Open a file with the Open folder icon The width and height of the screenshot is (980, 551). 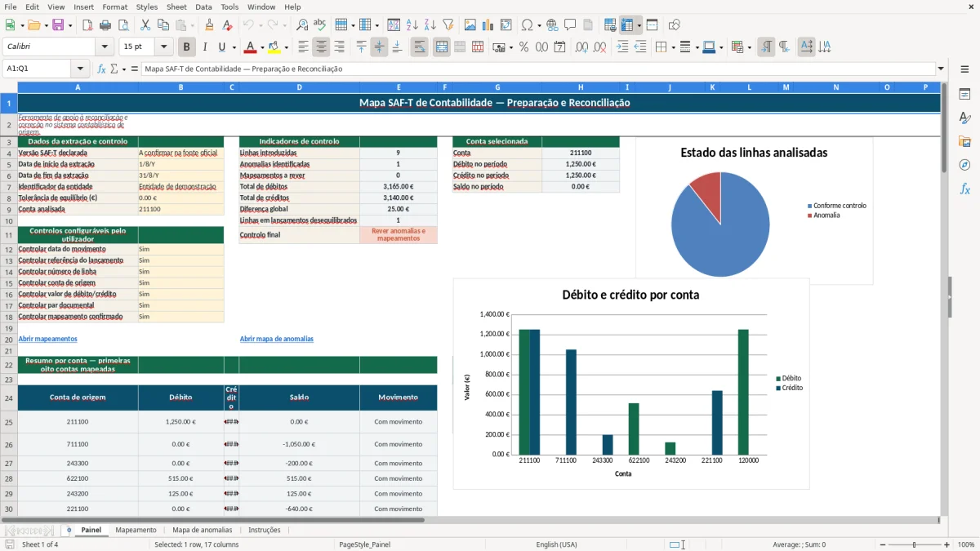[34, 25]
